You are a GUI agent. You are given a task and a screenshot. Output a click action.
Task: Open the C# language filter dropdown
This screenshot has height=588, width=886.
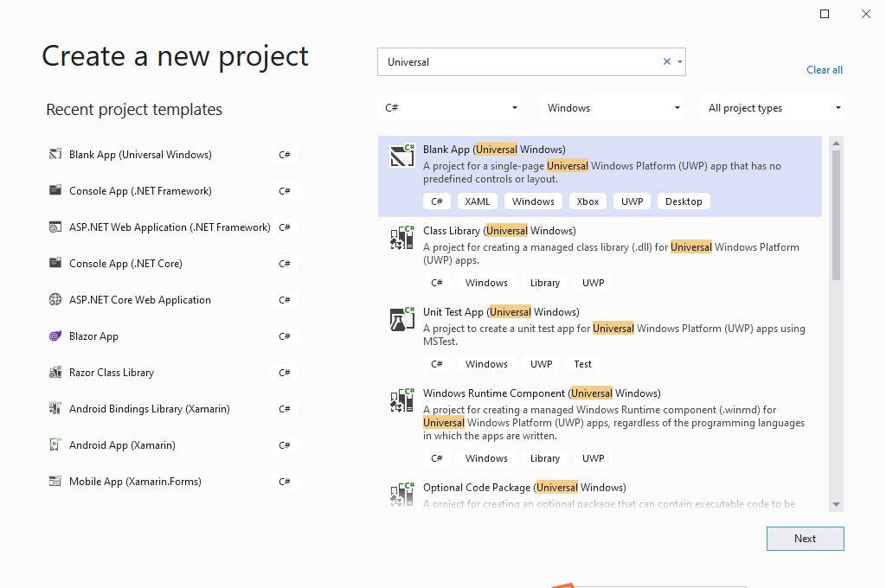pyautogui.click(x=450, y=108)
